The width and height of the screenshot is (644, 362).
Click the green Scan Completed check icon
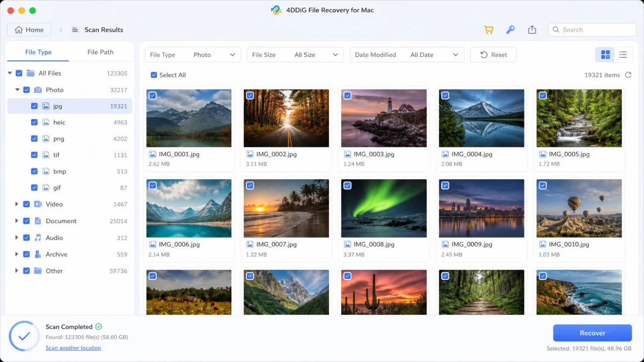click(x=99, y=327)
